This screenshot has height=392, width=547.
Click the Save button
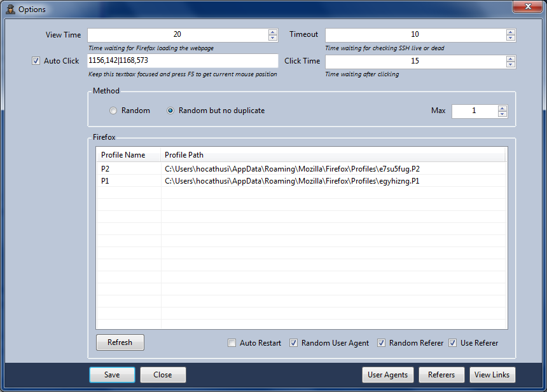click(x=112, y=375)
